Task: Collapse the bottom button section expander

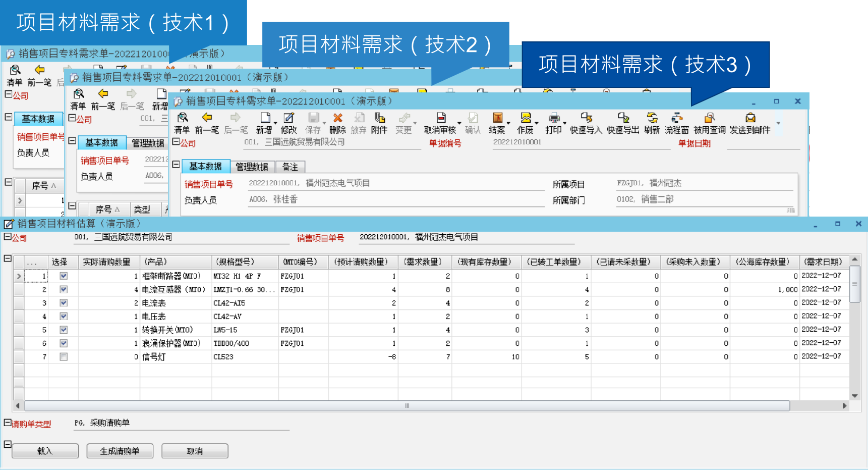Action: click(8, 444)
